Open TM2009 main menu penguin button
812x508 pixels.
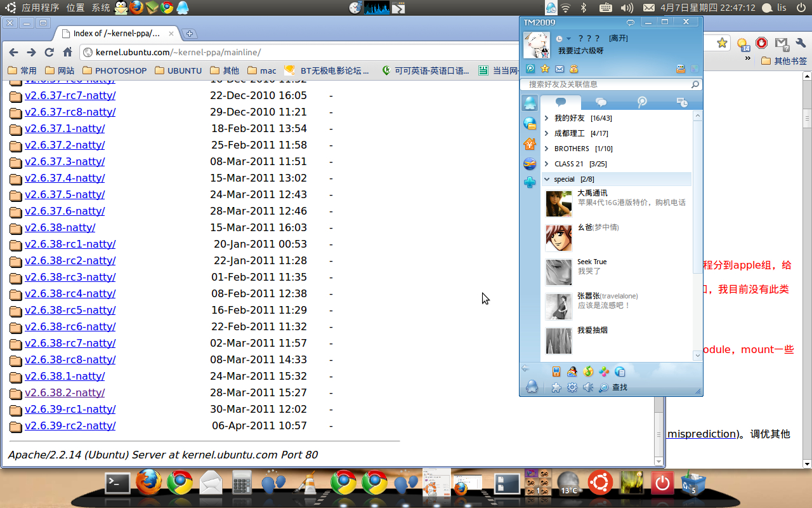click(532, 386)
